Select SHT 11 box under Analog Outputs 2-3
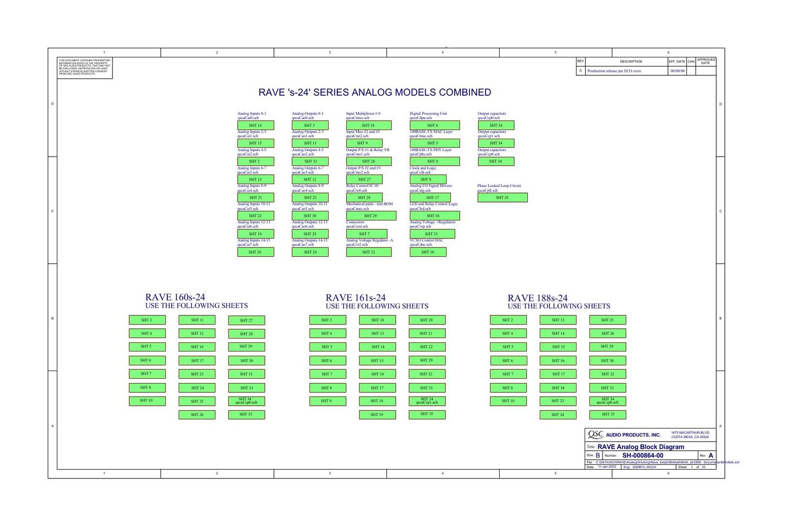The height and width of the screenshot is (526, 812). click(x=310, y=143)
